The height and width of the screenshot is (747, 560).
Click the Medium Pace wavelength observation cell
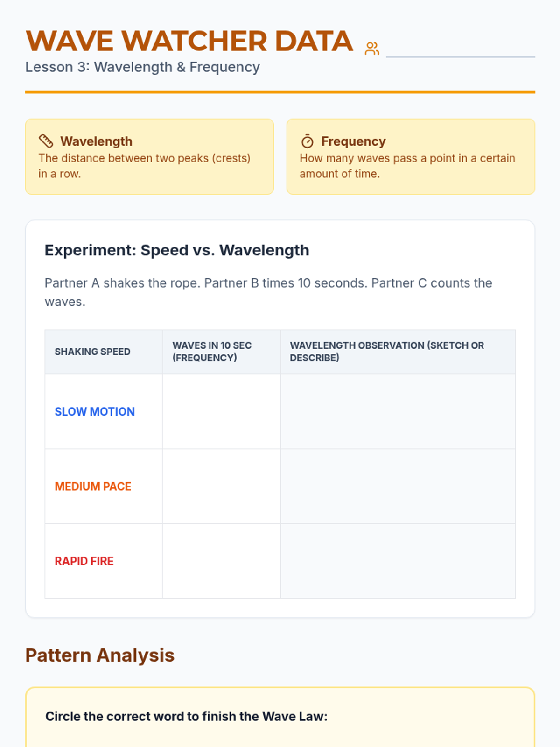398,486
